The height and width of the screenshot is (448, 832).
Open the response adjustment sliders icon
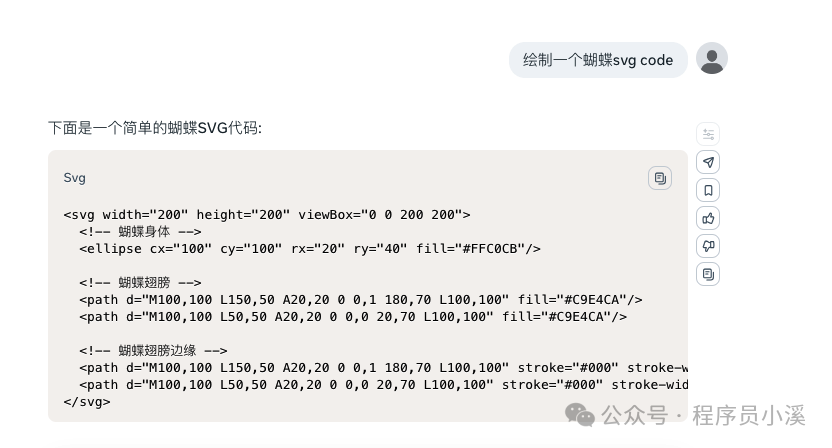pos(708,134)
